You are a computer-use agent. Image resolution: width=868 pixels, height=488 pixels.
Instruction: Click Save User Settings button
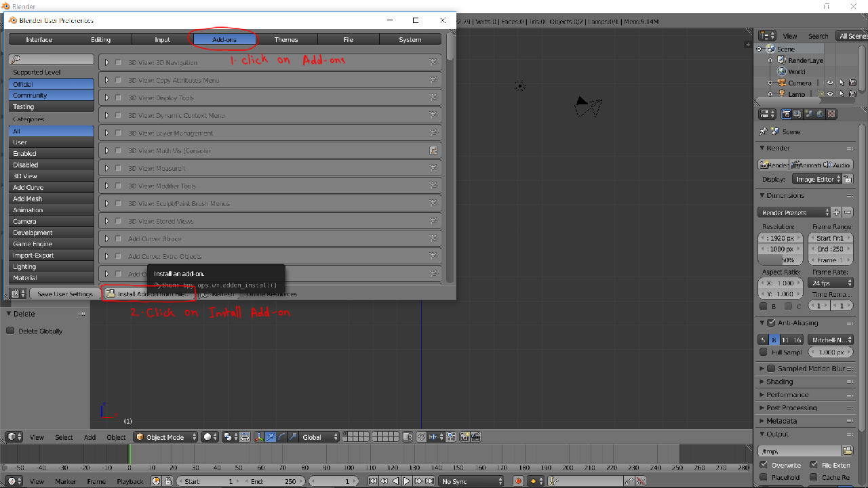(x=65, y=294)
